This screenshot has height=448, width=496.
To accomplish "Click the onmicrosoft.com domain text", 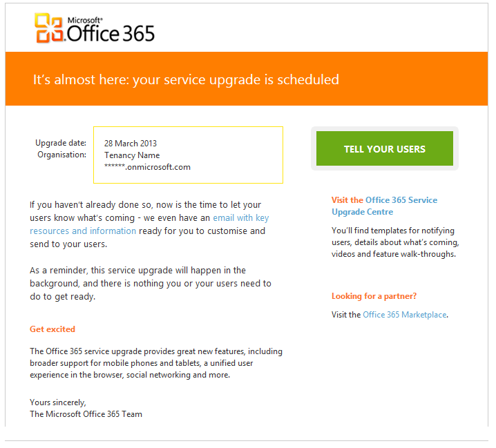I will 147,167.
